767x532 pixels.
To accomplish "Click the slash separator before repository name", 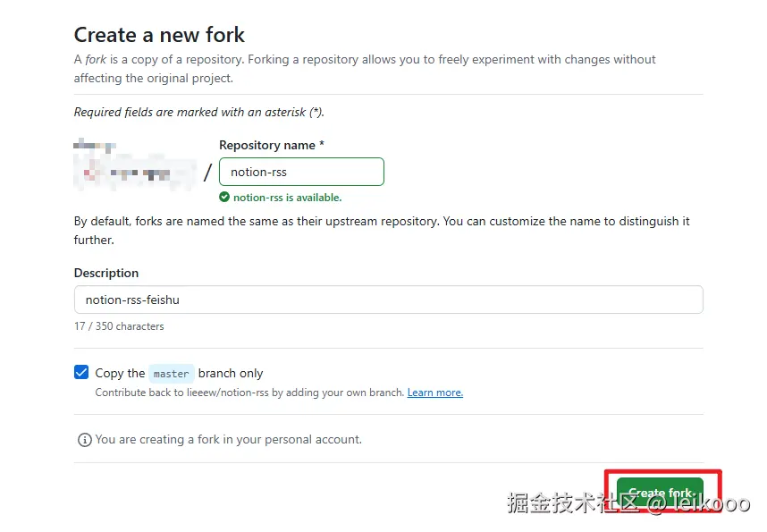I will 207,172.
